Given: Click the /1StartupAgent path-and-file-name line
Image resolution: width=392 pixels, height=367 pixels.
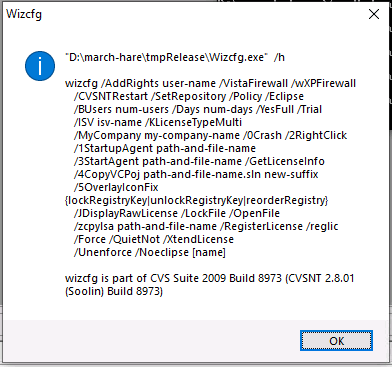Looking at the screenshot, I should point(165,148).
